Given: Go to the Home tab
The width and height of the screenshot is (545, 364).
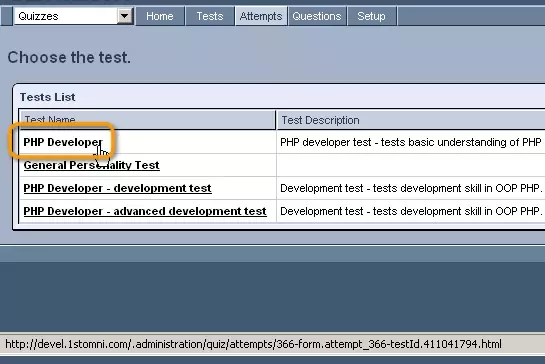Looking at the screenshot, I should (160, 16).
